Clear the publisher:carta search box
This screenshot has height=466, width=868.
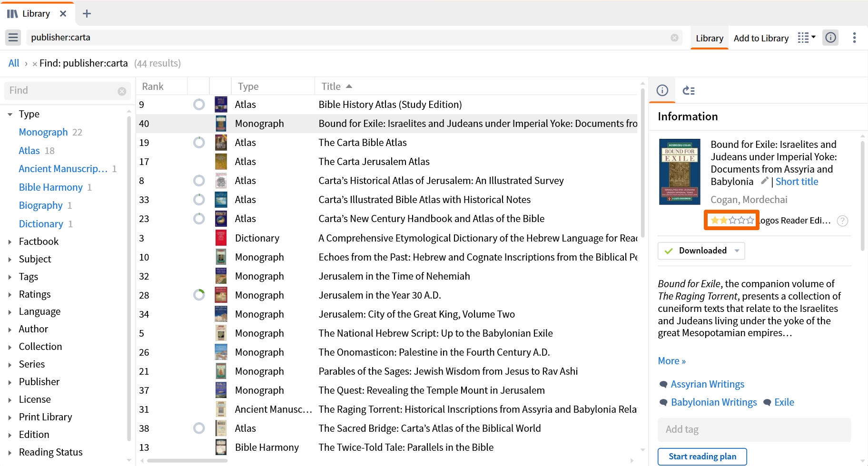point(674,38)
